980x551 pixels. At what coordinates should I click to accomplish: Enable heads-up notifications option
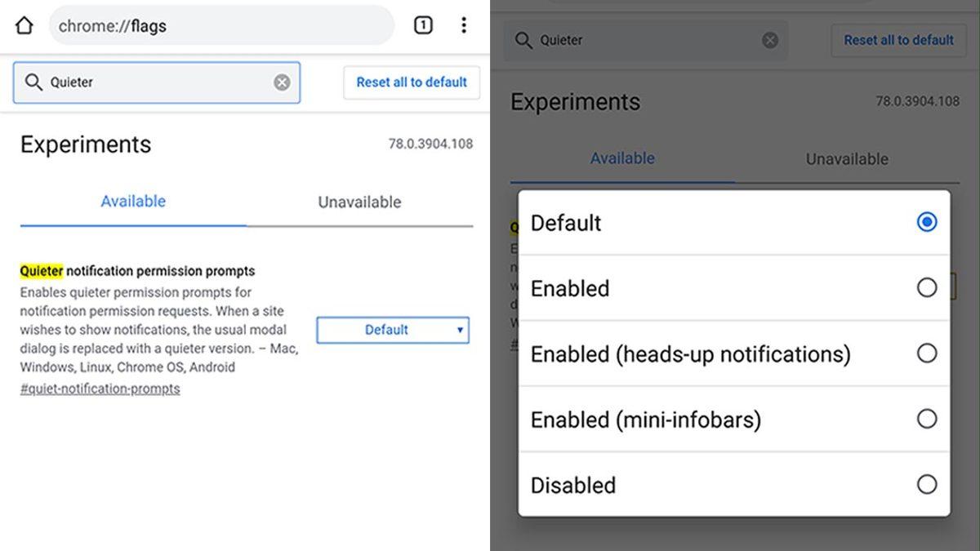tap(927, 353)
